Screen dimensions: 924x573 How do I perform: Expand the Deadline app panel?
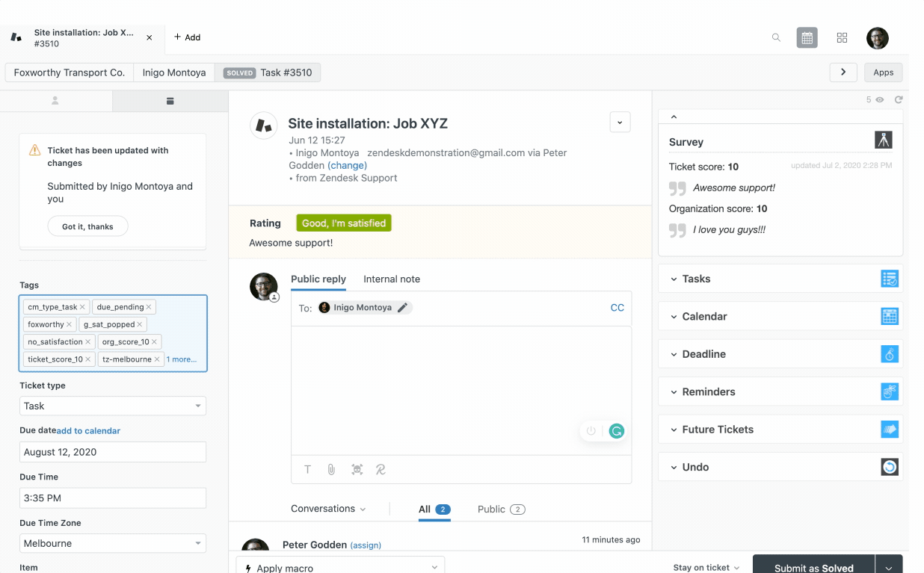coord(780,354)
